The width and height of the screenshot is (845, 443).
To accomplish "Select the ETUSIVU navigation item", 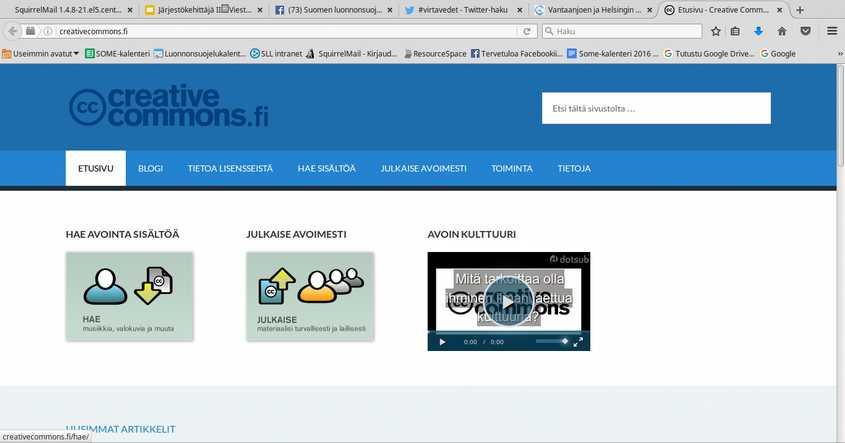I will [x=95, y=168].
